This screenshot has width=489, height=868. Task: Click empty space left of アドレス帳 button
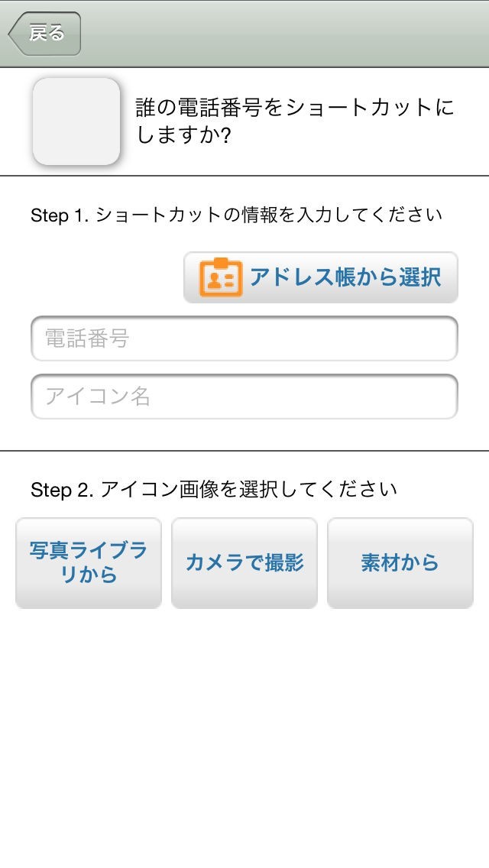(99, 277)
